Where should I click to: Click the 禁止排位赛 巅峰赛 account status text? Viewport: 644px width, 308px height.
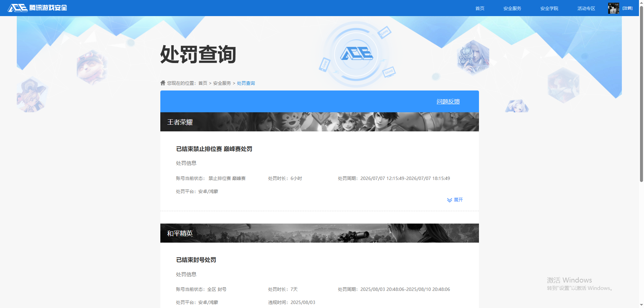[227, 178]
